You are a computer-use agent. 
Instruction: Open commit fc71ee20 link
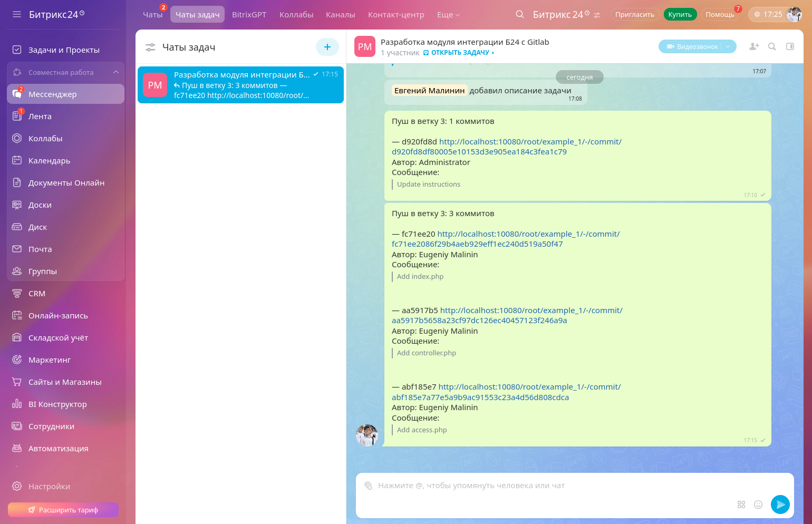point(505,239)
